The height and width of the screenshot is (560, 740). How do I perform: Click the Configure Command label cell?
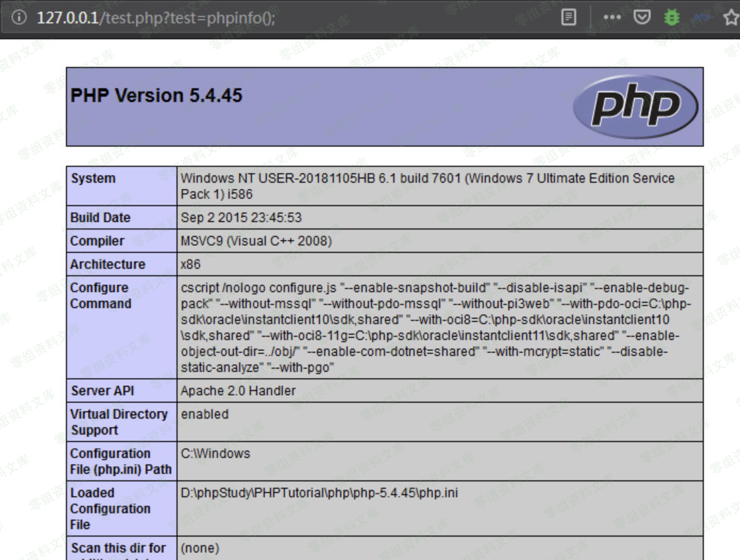100,296
